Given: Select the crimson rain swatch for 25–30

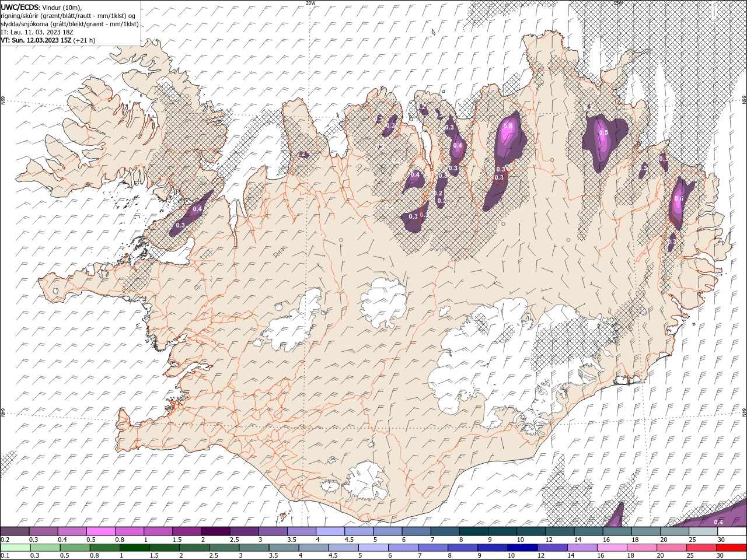Looking at the screenshot, I should click(x=701, y=548).
